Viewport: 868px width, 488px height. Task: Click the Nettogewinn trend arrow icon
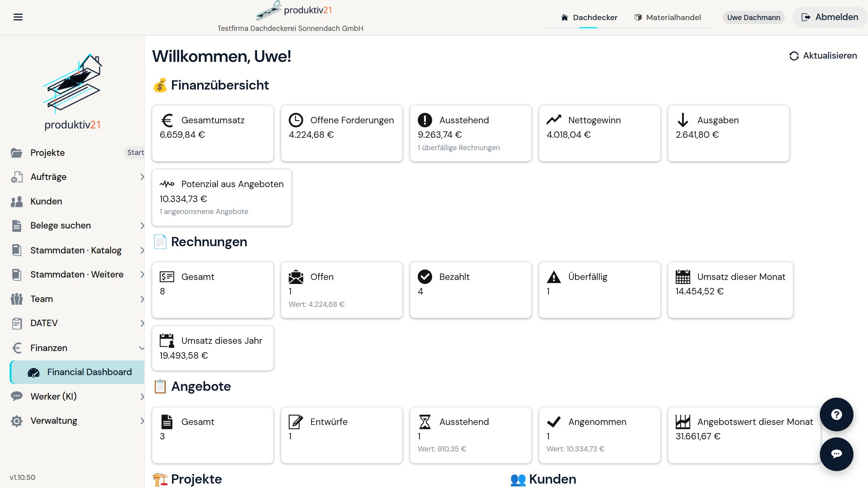tap(554, 120)
